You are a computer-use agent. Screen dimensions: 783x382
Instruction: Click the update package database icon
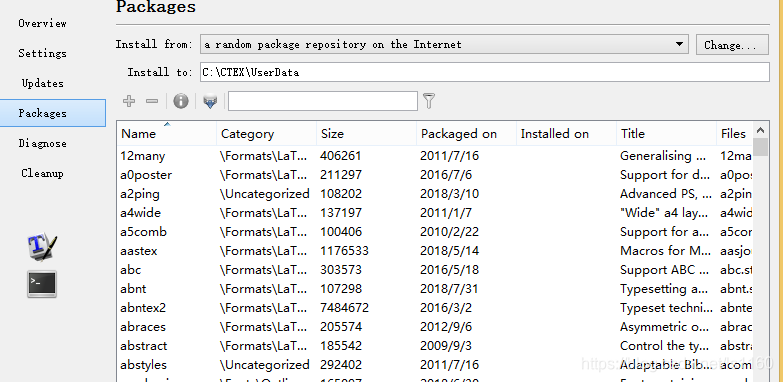pos(210,102)
